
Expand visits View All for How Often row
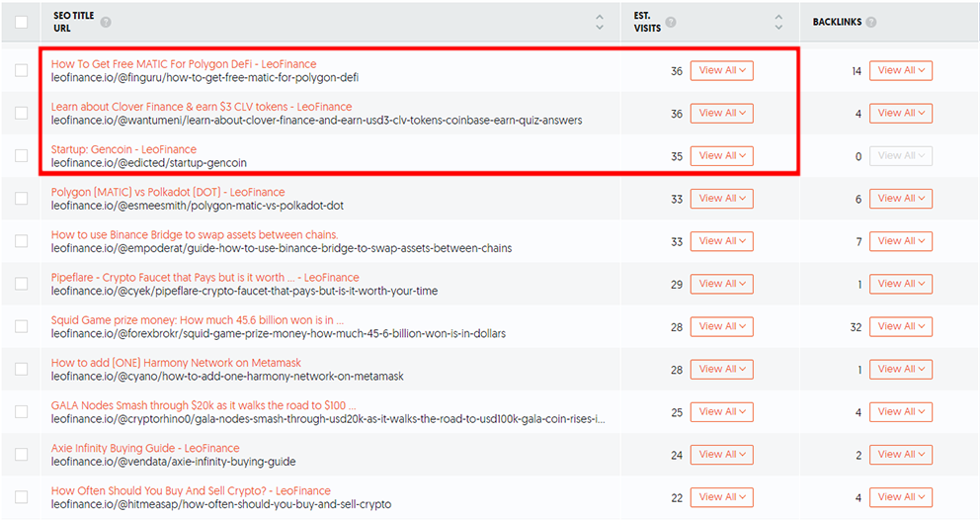pos(721,497)
